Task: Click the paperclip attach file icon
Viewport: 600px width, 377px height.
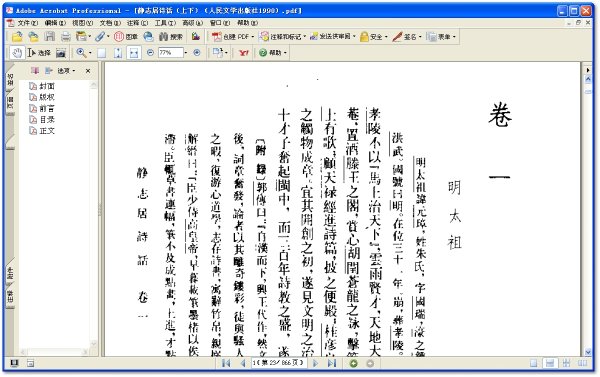Action: (99, 37)
